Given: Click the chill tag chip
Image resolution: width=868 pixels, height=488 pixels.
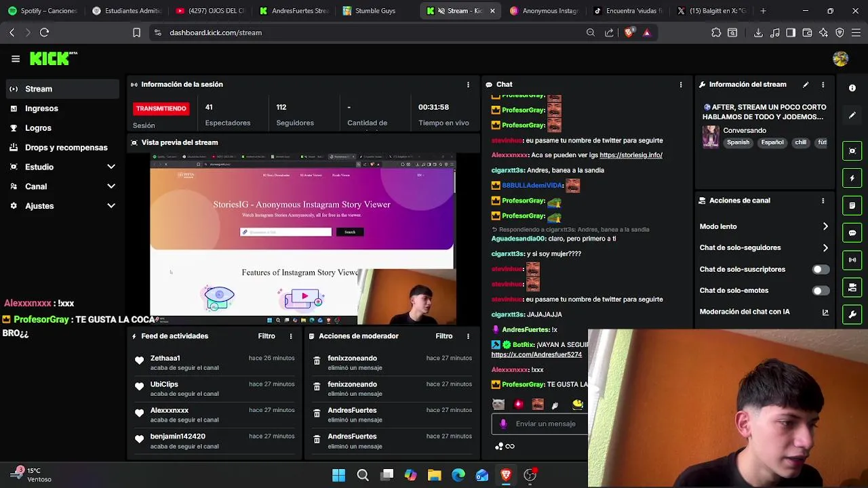Looking at the screenshot, I should pos(801,143).
